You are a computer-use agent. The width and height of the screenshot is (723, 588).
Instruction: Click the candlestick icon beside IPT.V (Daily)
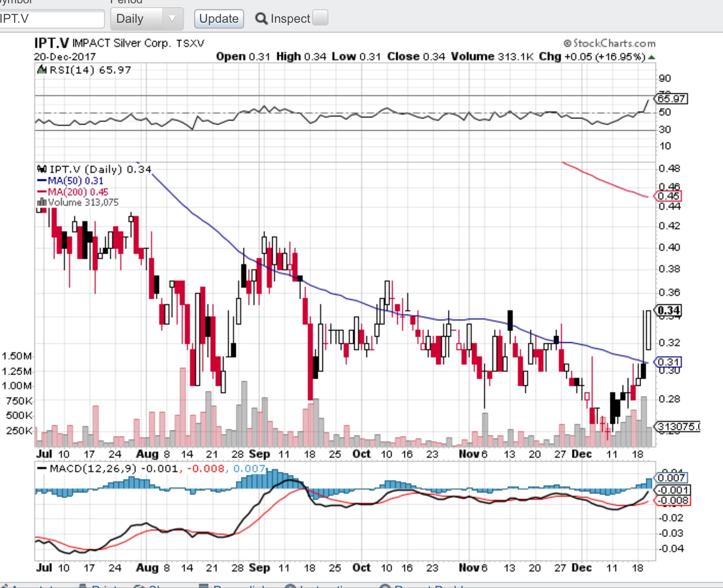click(x=42, y=169)
